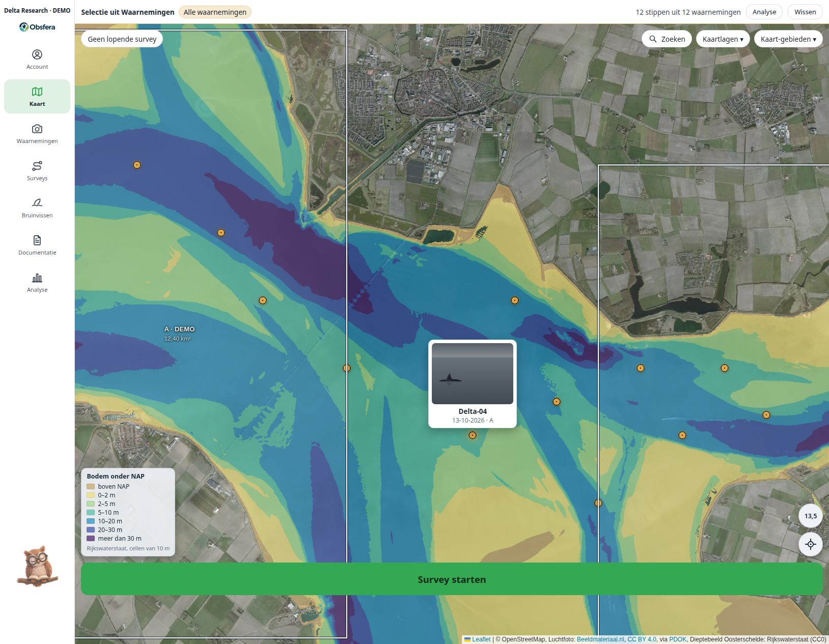Open the CC BY 4.0 license link
Screen dimensions: 829x644
642,639
